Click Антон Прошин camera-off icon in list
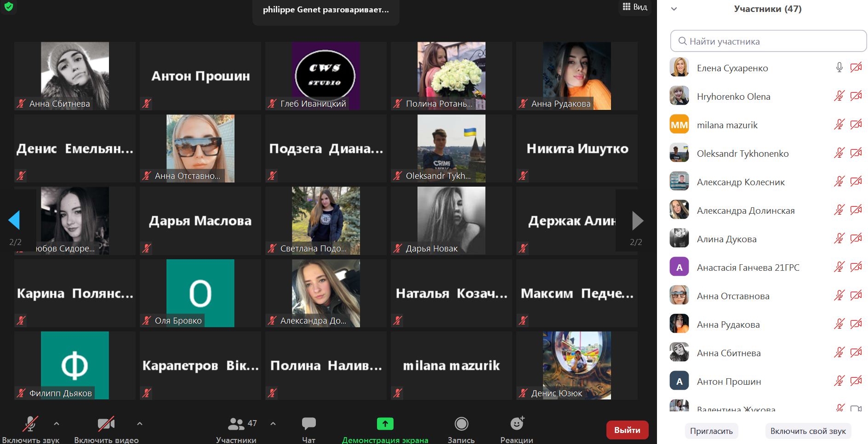Image resolution: width=868 pixels, height=444 pixels. pos(856,381)
